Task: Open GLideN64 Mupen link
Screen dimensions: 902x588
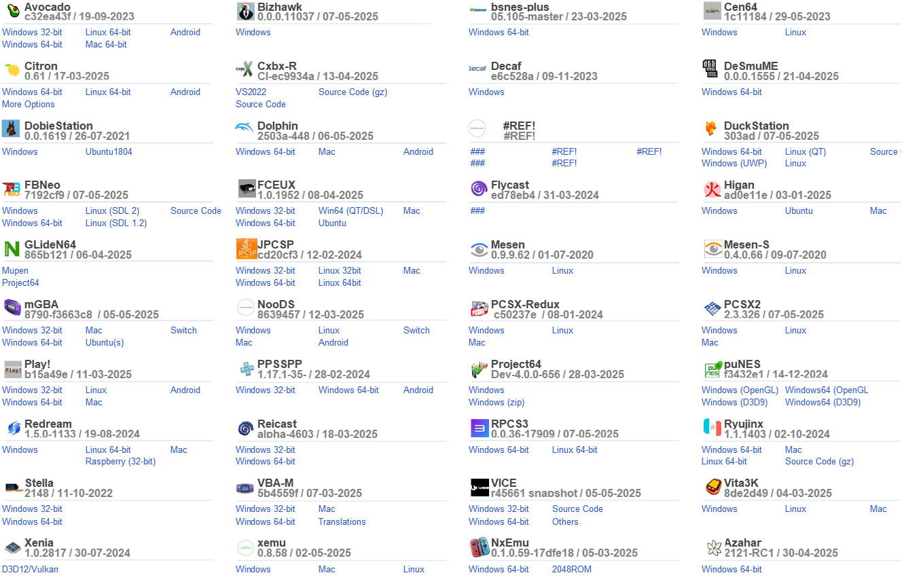Action: tap(16, 270)
